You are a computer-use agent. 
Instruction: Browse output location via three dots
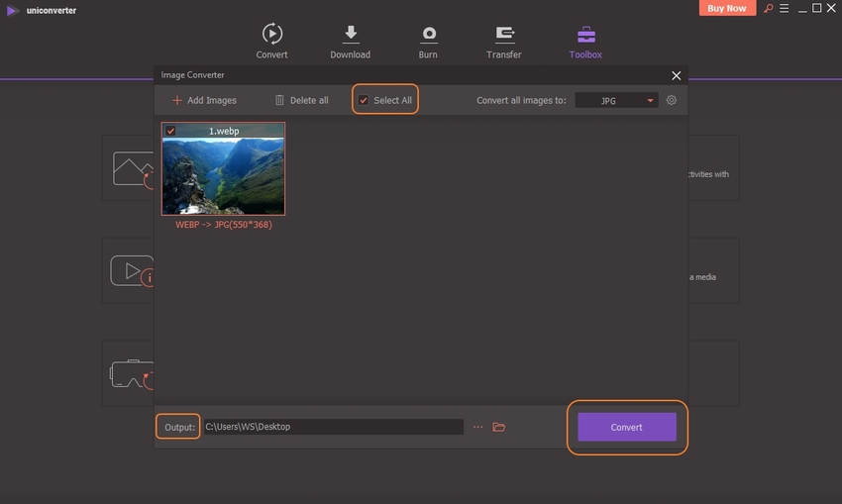[x=477, y=427]
